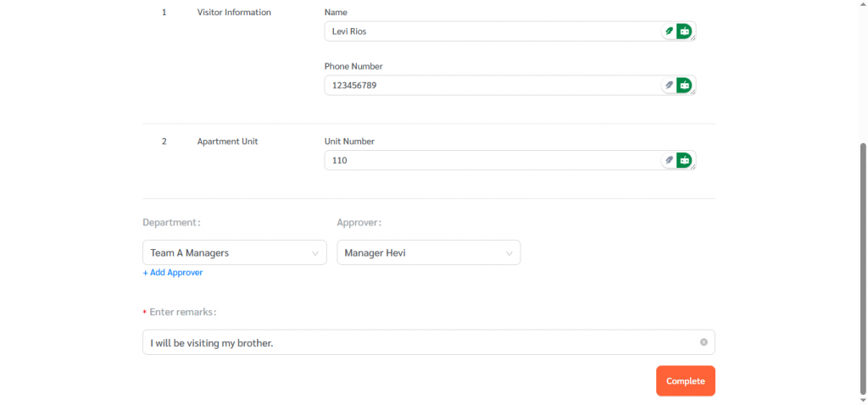Click the chevron arrow in the Department selector

point(315,253)
